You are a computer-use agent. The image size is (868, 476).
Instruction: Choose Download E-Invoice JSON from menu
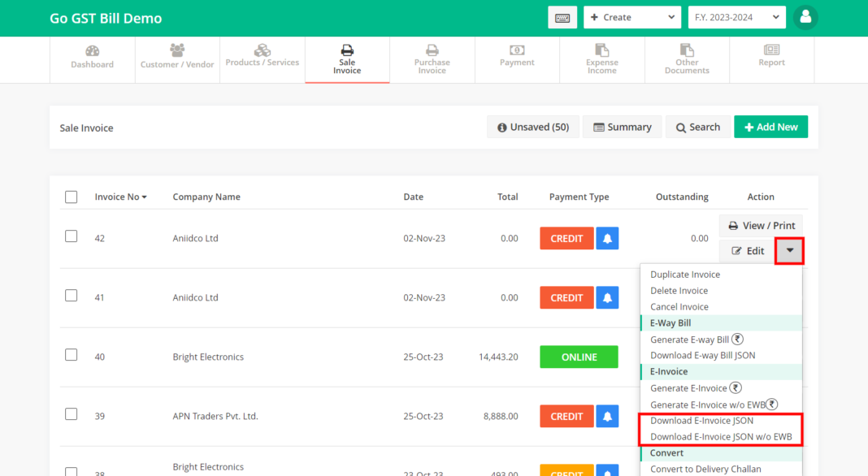(701, 421)
